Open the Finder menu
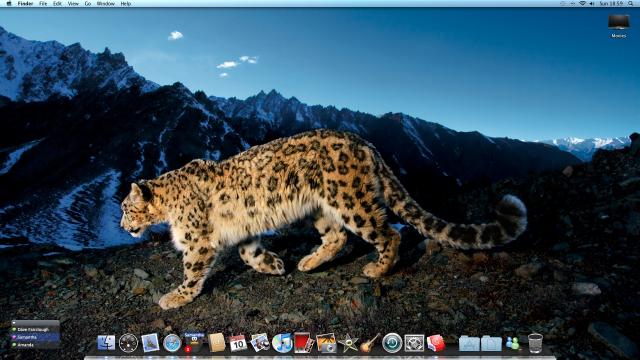 point(25,3)
